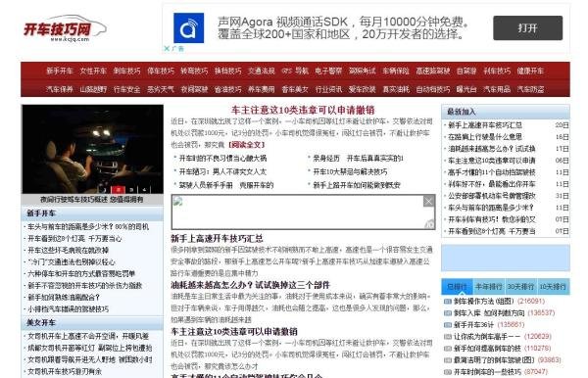
Task: Open the GPS 导航 navigation menu item
Action: click(295, 71)
